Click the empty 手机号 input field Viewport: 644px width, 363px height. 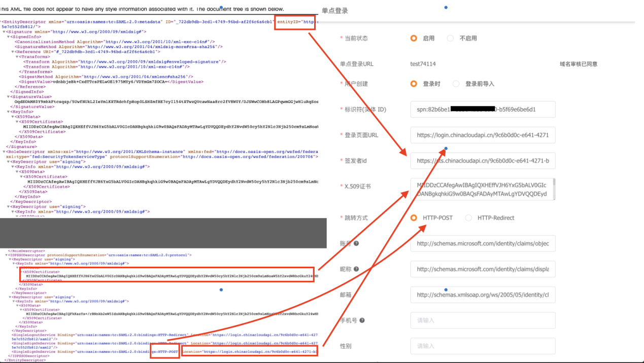[482, 320]
